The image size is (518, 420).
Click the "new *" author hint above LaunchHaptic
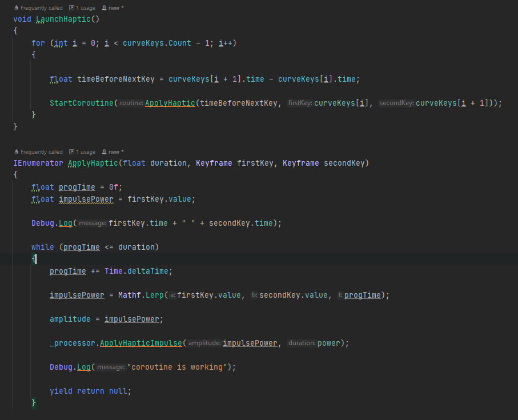point(113,8)
